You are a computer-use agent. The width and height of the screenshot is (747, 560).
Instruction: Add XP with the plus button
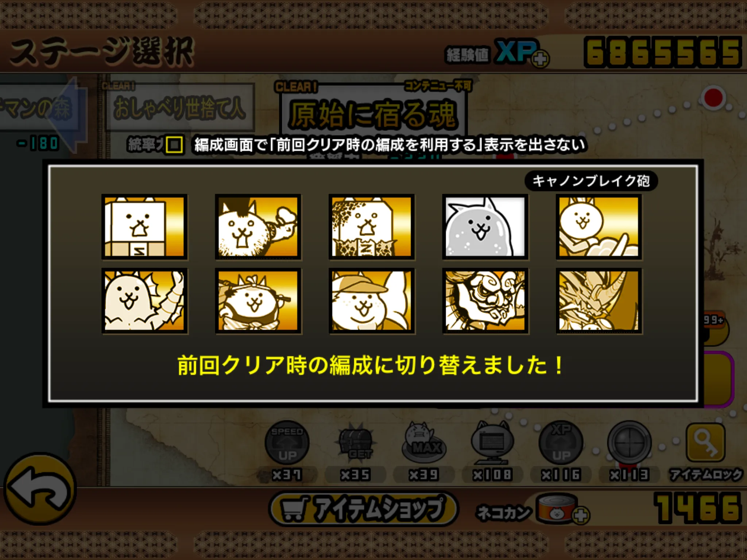click(541, 59)
